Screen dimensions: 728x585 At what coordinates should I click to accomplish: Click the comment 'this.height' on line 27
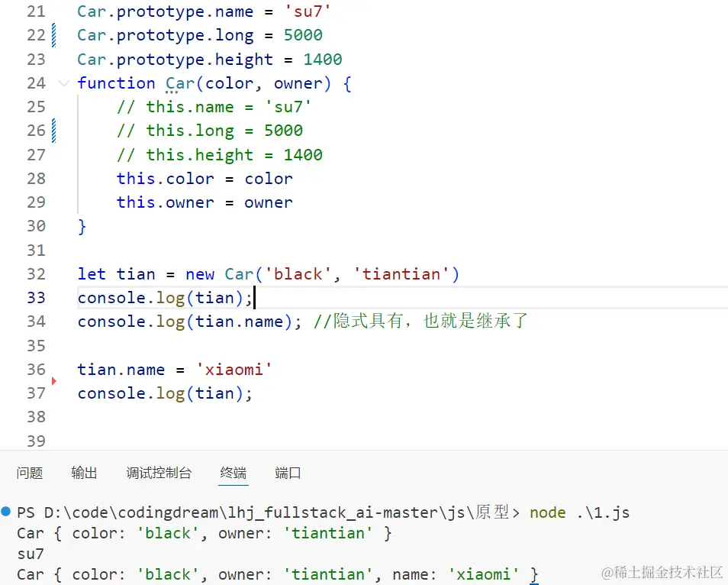click(200, 155)
